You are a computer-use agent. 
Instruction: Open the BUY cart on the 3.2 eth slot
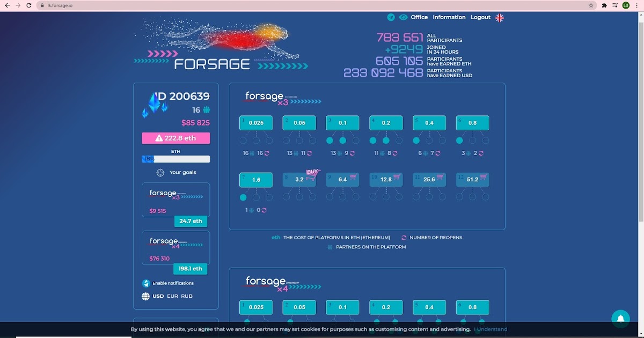313,175
